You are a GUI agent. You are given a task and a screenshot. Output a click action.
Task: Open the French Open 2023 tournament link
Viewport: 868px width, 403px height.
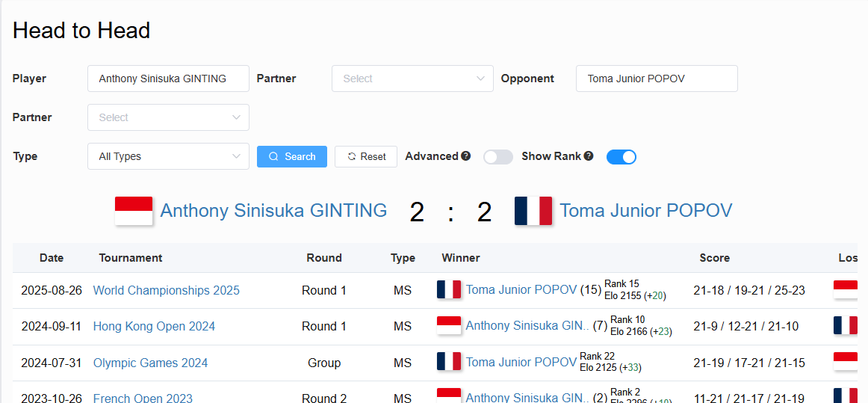(143, 398)
